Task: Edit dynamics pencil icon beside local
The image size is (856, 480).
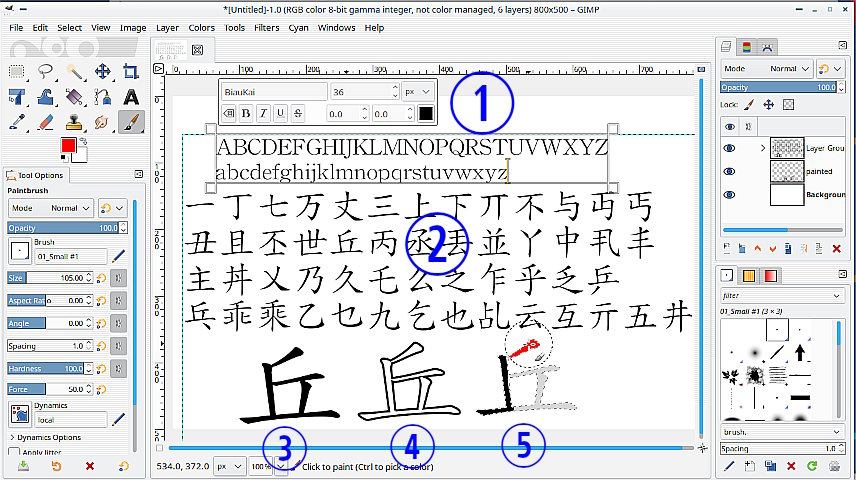Action: pos(118,419)
